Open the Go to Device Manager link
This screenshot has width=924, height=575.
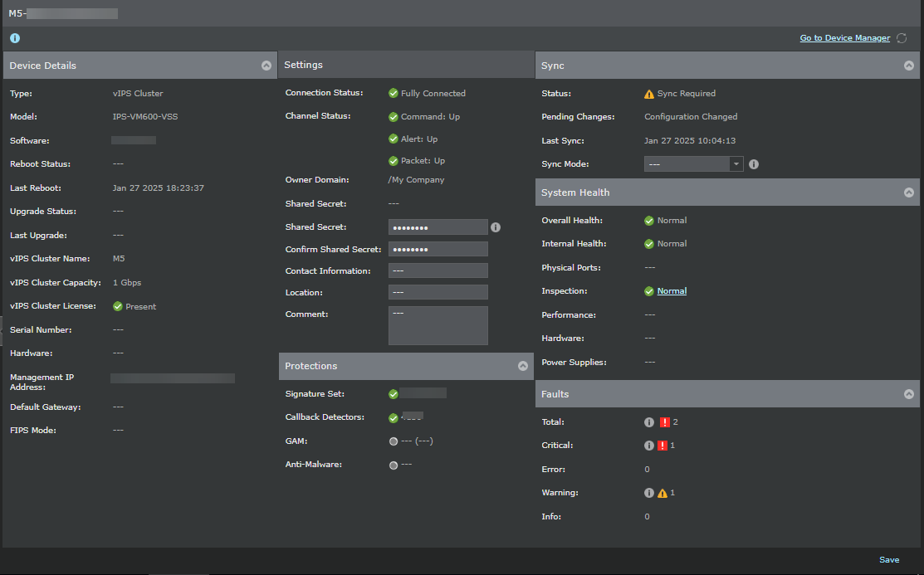[844, 37]
